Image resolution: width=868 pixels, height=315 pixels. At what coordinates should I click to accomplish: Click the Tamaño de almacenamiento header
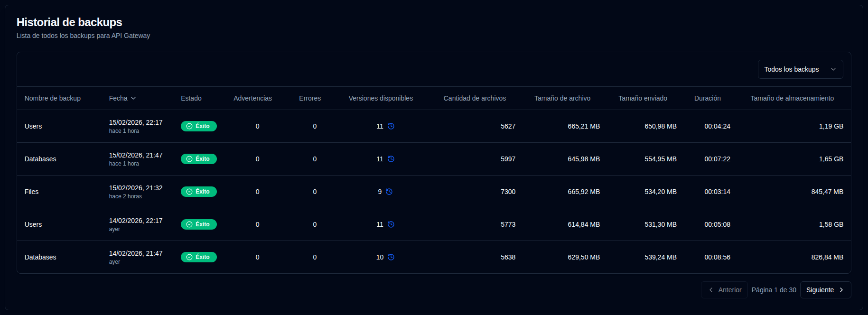tap(792, 98)
